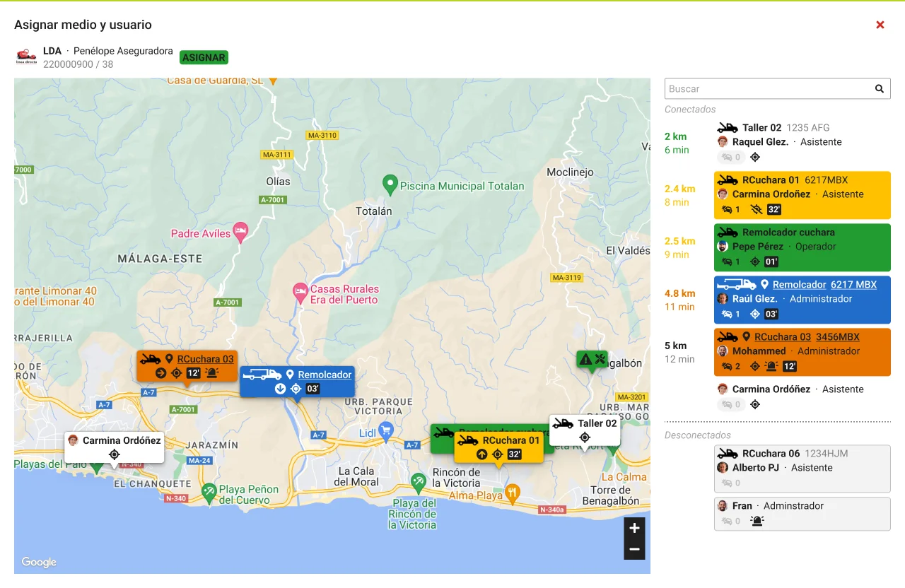Select Carmina Ordóñez map marker name

point(122,440)
